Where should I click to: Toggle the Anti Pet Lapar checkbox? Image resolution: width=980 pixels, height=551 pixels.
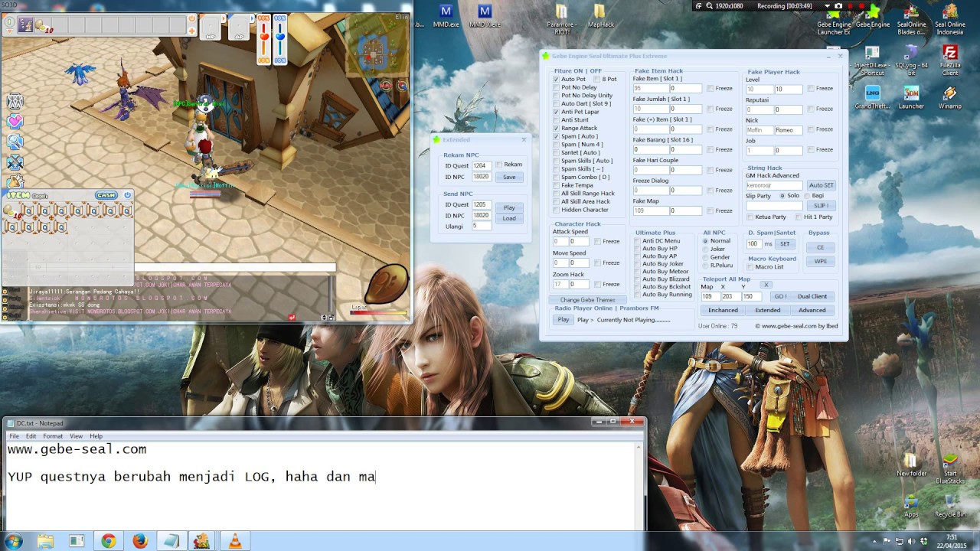click(557, 112)
